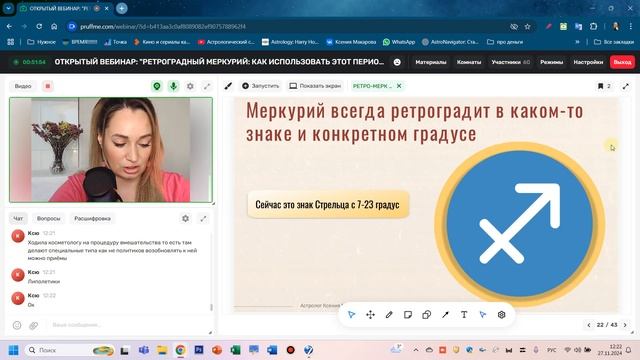This screenshot has width=640, height=360.
Task: Click the smiley reaction icon in header
Action: pyautogui.click(x=397, y=62)
